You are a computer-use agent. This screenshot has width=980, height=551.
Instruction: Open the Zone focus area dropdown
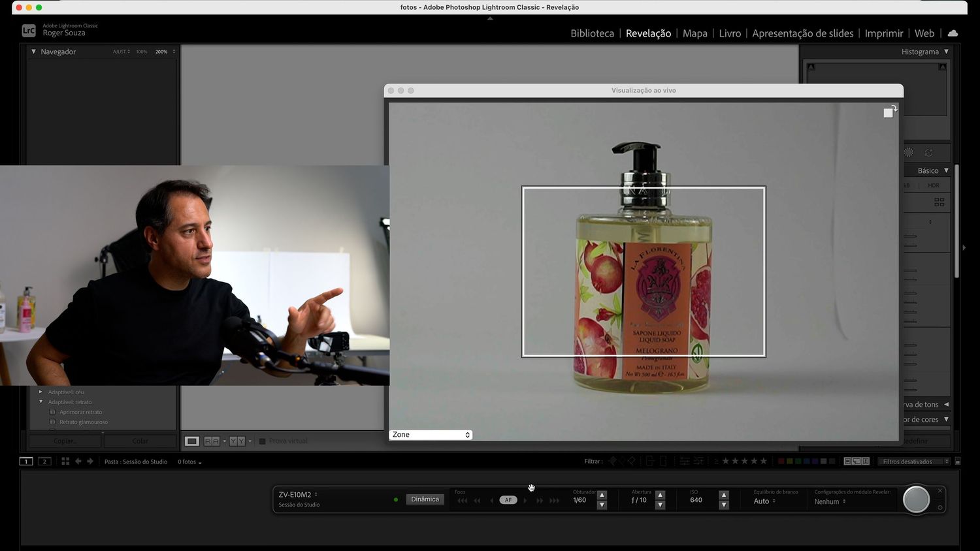coord(431,435)
